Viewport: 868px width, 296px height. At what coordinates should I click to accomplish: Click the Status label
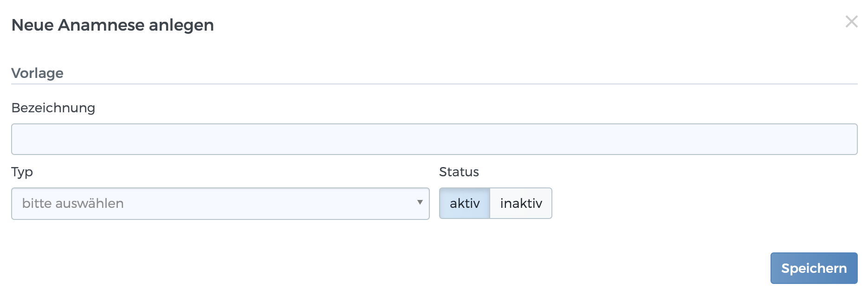459,172
